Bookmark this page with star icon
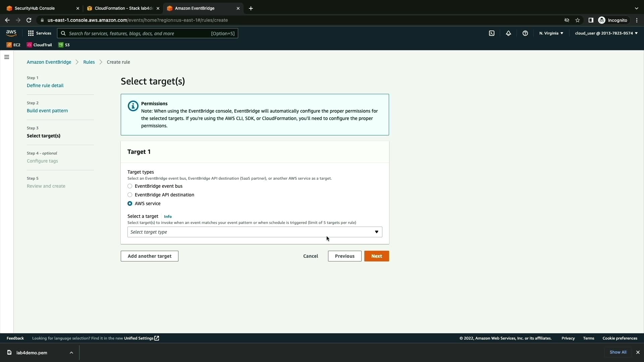Viewport: 644px width, 362px height. coord(577,20)
